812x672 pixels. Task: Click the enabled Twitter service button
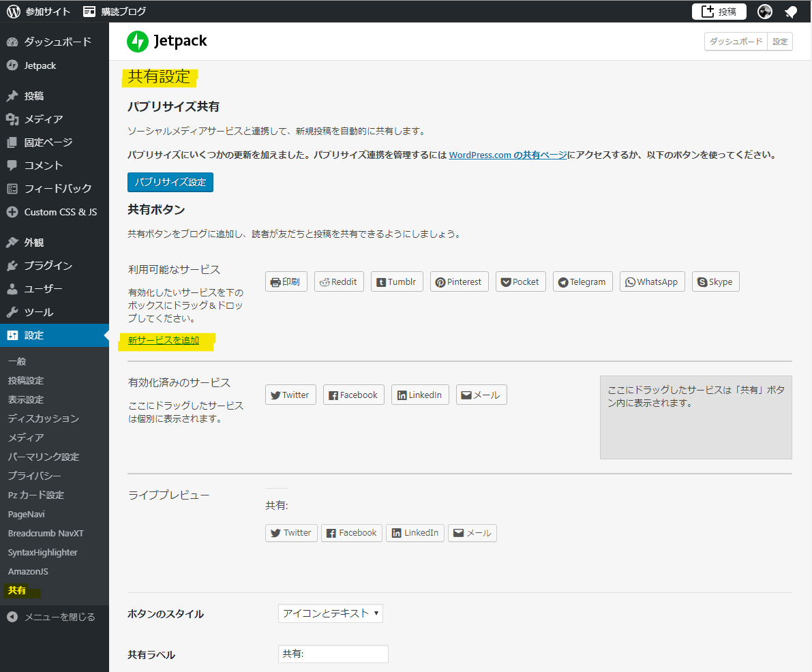coord(290,395)
